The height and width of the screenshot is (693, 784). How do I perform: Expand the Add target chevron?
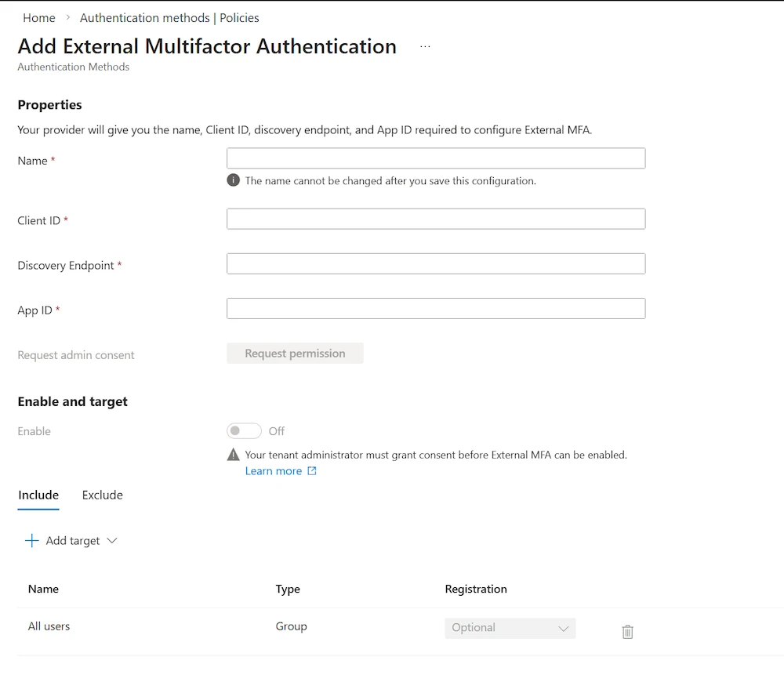pyautogui.click(x=111, y=541)
